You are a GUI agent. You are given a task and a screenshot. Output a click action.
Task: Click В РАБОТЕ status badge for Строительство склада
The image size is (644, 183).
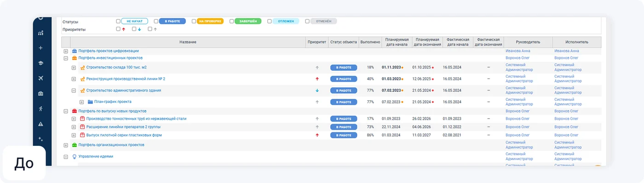(344, 68)
